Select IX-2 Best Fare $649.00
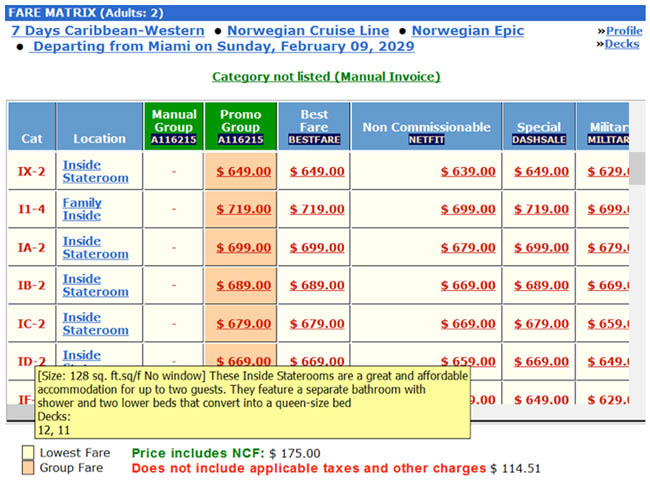 [317, 171]
